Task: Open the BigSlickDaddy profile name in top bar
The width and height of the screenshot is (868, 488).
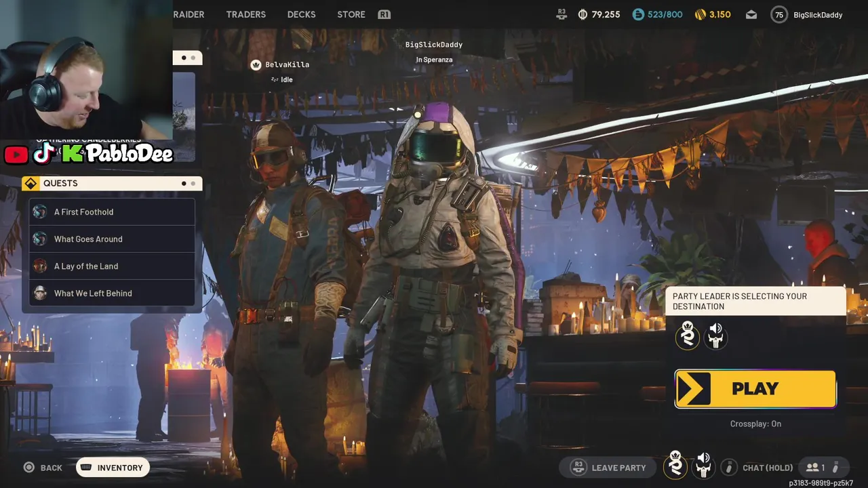Action: coord(818,15)
